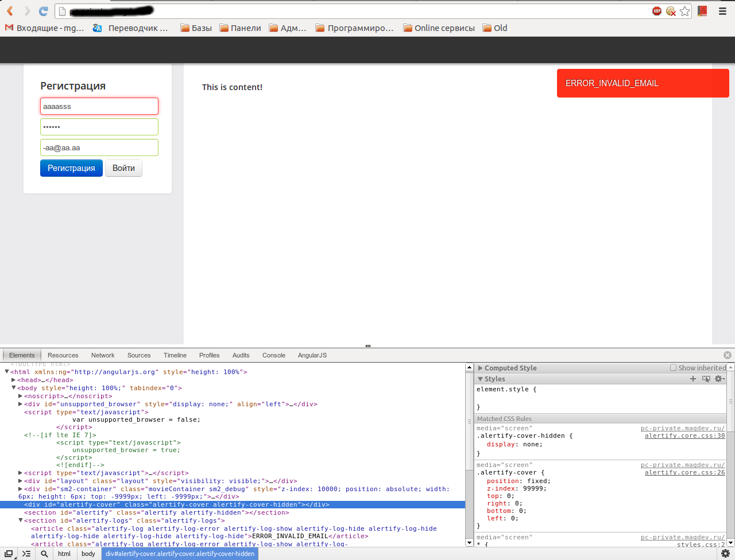Switch to the Profiles tab
Screen dimensions: 735x560
(x=210, y=355)
